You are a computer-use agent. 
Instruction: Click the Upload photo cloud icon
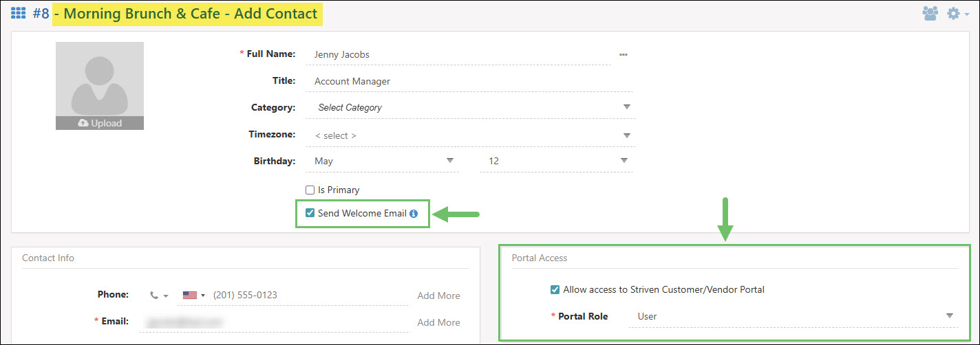point(84,124)
